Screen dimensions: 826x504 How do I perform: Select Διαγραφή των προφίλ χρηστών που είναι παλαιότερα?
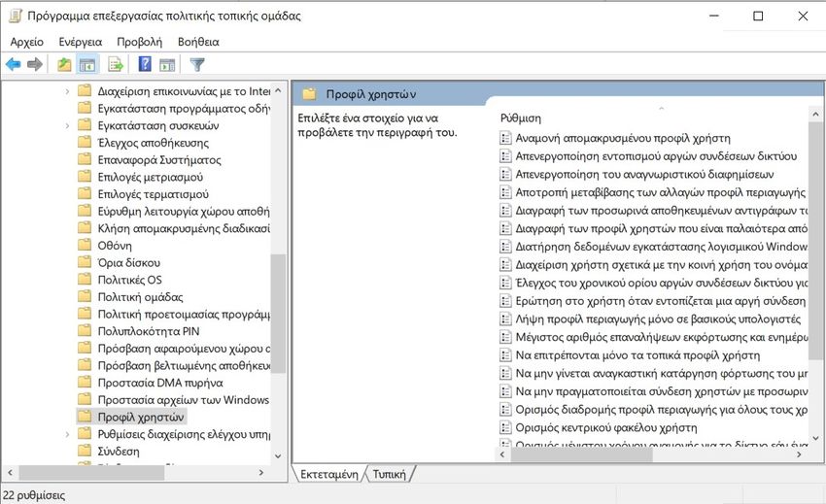click(x=661, y=228)
